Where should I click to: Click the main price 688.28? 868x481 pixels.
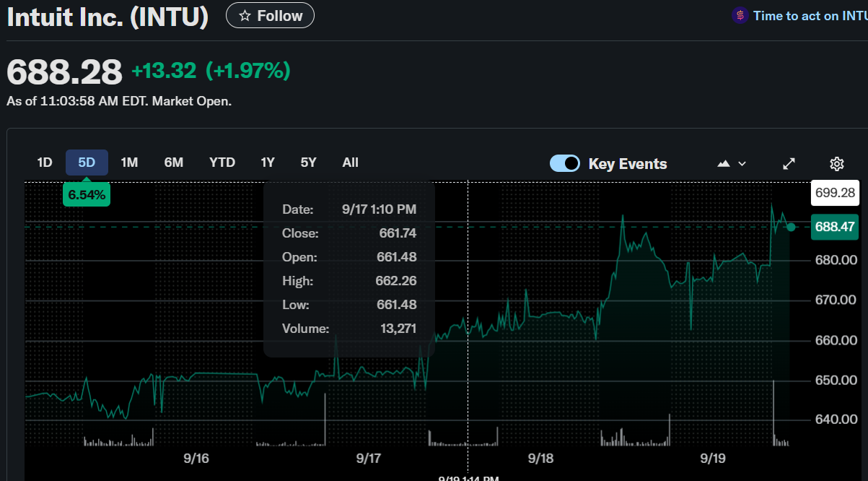[65, 71]
